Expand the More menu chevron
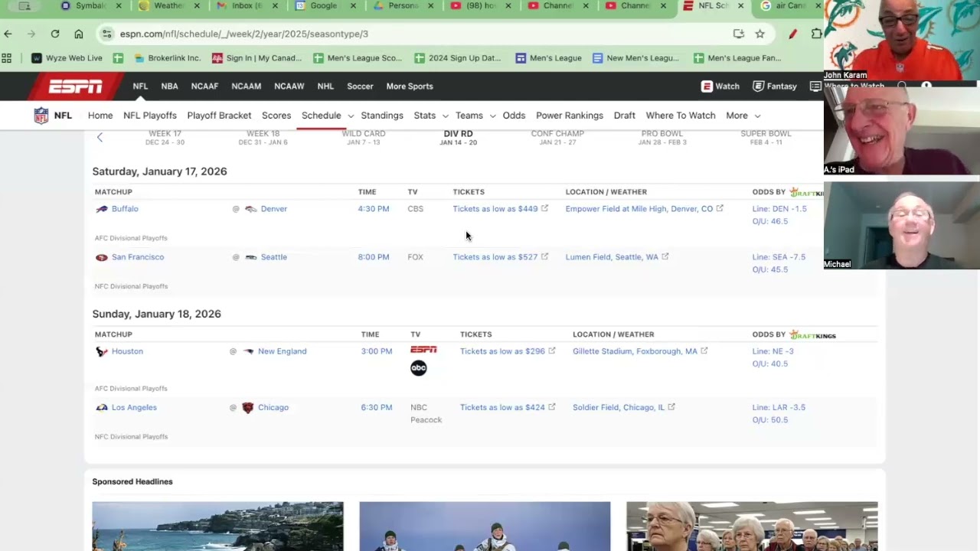980x551 pixels. click(x=757, y=116)
